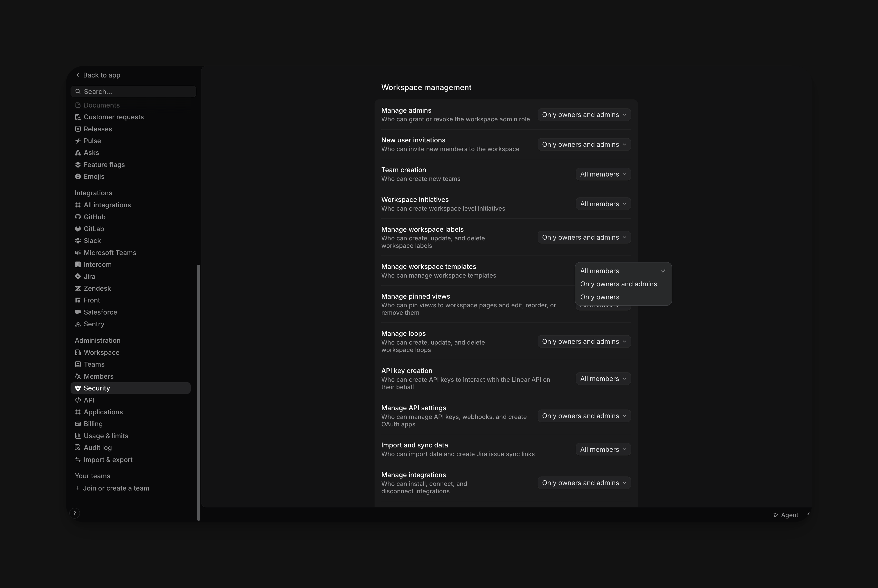Focus the Search settings field
This screenshot has height=588, width=878.
pyautogui.click(x=133, y=92)
